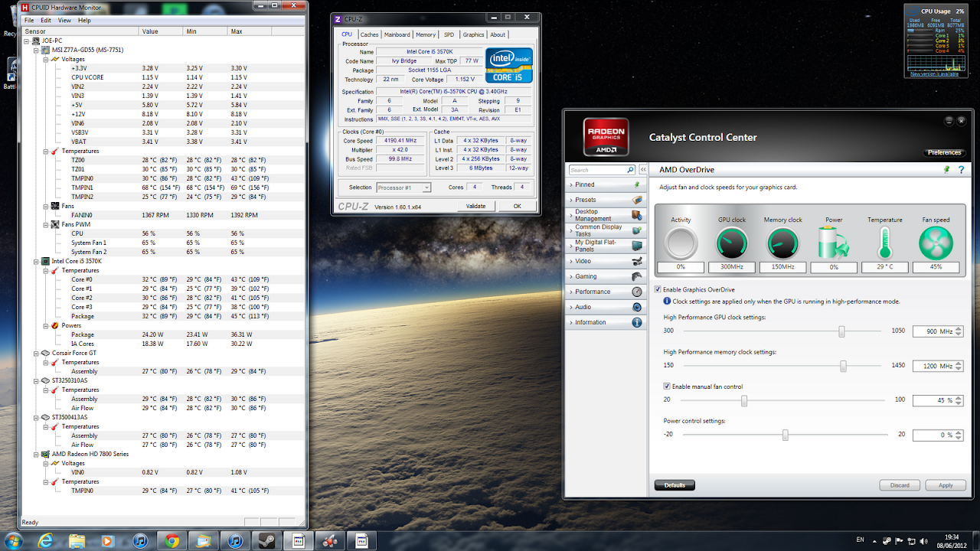Collapse the Corsair Force GT node
980x551 pixels.
36,353
